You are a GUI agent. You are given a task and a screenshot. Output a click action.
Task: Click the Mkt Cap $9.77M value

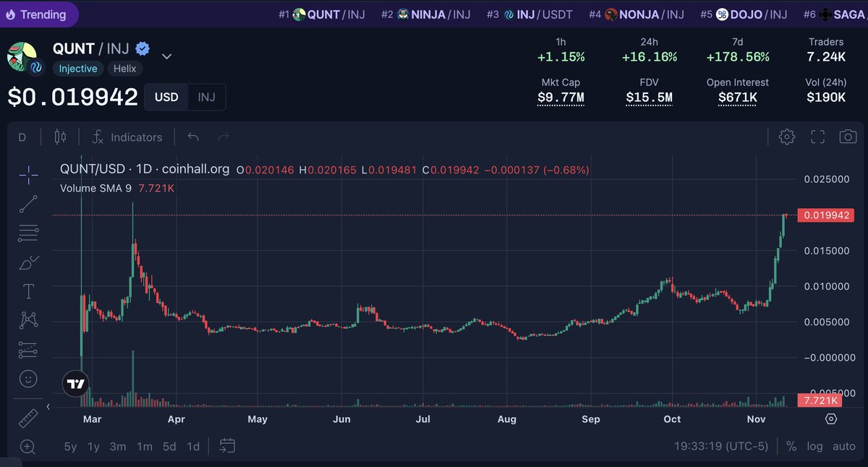tap(561, 98)
